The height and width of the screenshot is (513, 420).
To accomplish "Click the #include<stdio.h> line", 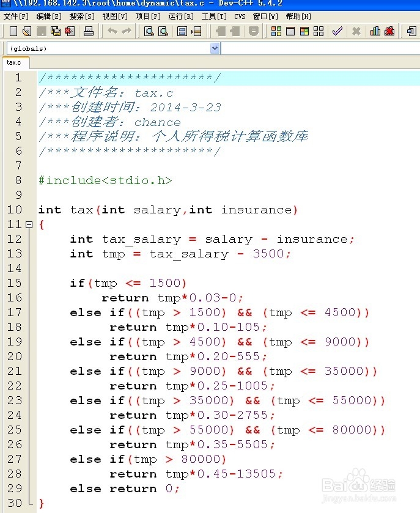I will click(105, 180).
